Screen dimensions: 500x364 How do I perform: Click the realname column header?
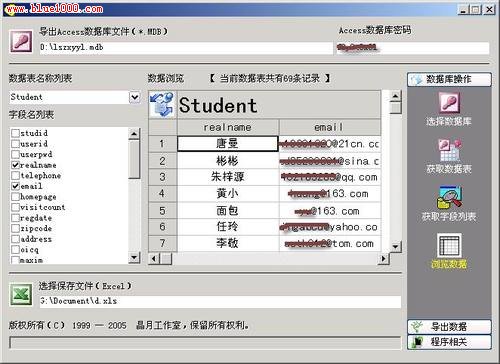pyautogui.click(x=228, y=127)
